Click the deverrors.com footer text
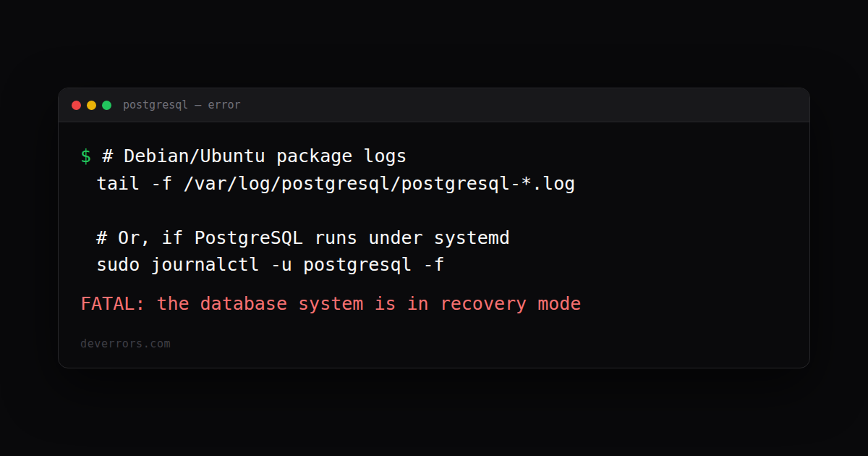The height and width of the screenshot is (456, 868). (125, 343)
